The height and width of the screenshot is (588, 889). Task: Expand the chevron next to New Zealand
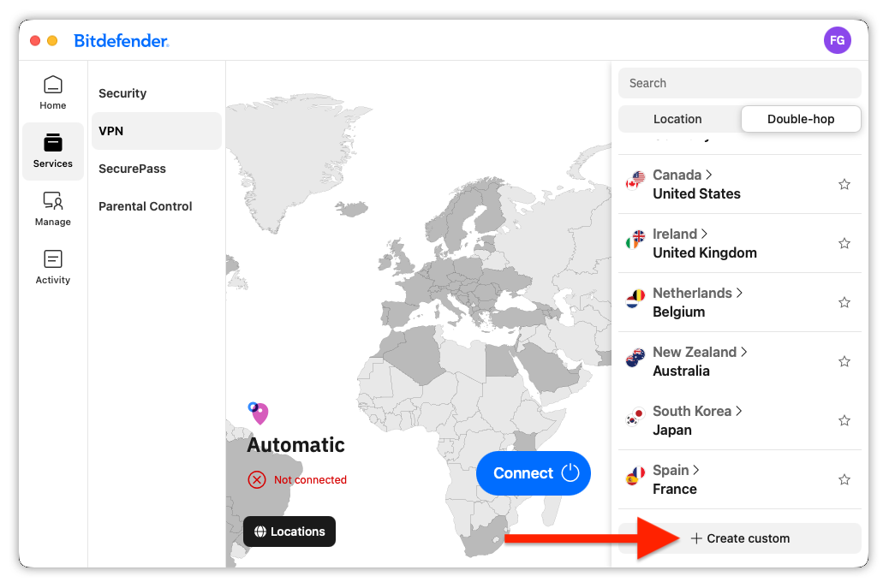pos(744,352)
